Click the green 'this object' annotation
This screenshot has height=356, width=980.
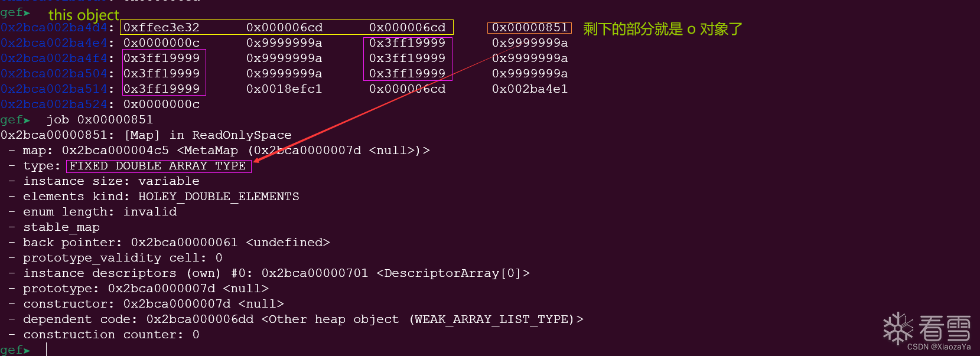[x=84, y=15]
